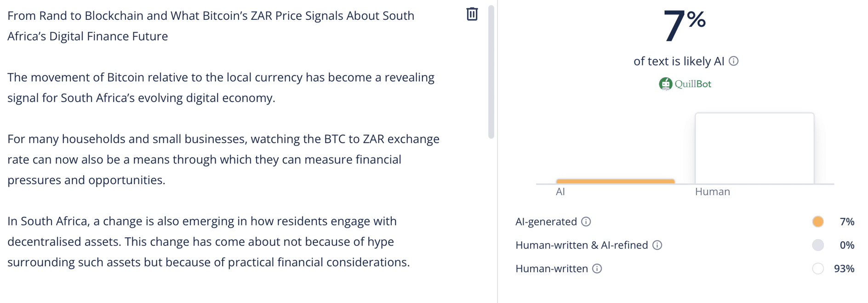Click the QuillBot branding link
The image size is (868, 303).
tap(685, 84)
